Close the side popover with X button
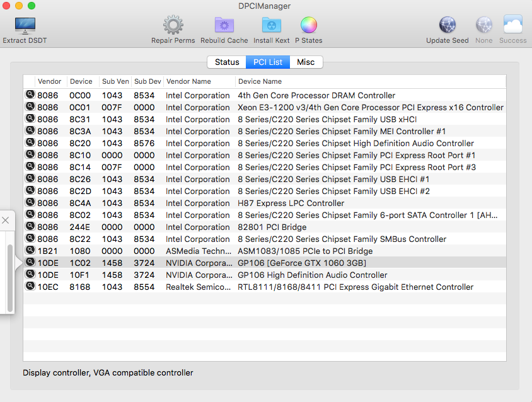 pos(6,220)
